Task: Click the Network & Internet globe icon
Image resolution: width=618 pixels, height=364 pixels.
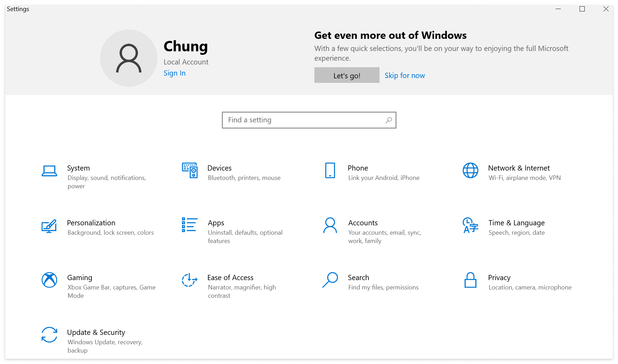Action: pos(470,170)
